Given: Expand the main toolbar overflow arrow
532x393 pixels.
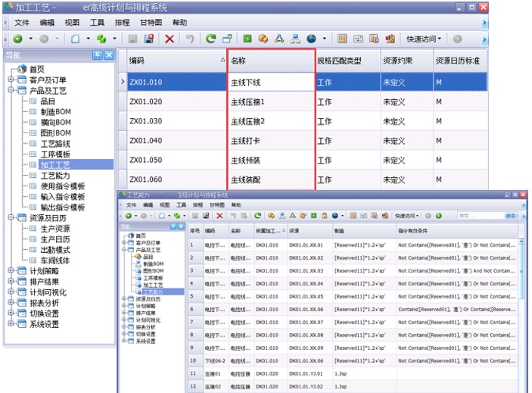Looking at the screenshot, I should [x=484, y=39].
